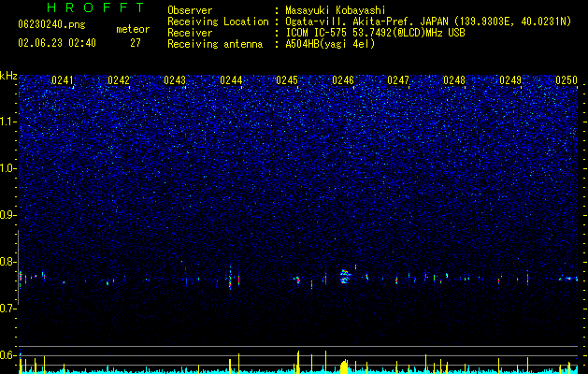Click the 1.0 kHz axis tick label
The image size is (588, 374).
pos(7,168)
